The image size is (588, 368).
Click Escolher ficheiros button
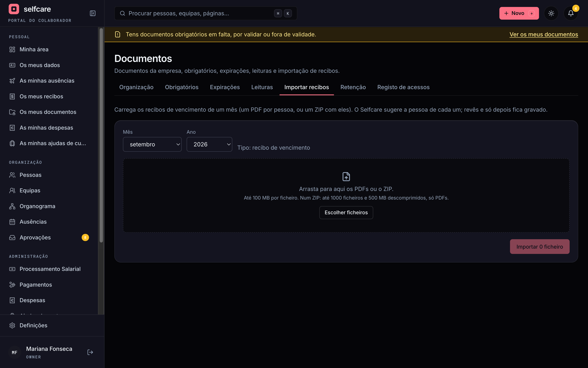[x=346, y=212]
